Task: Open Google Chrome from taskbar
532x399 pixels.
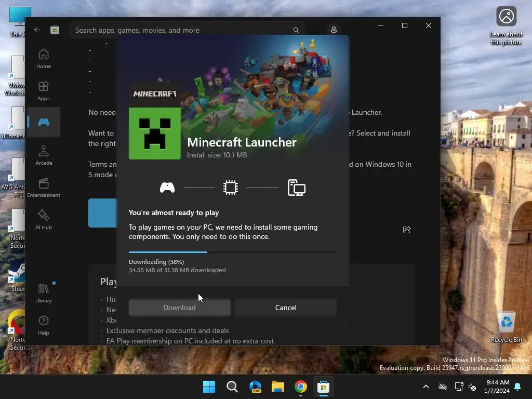Action: [301, 387]
